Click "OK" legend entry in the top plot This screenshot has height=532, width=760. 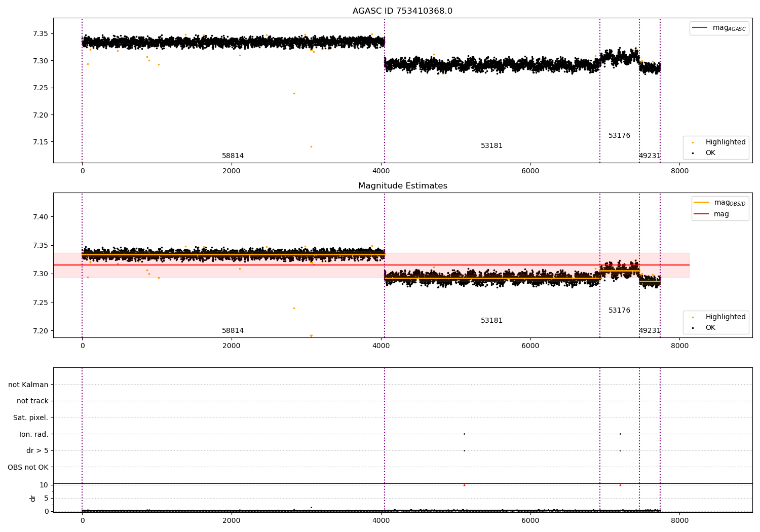(704, 153)
